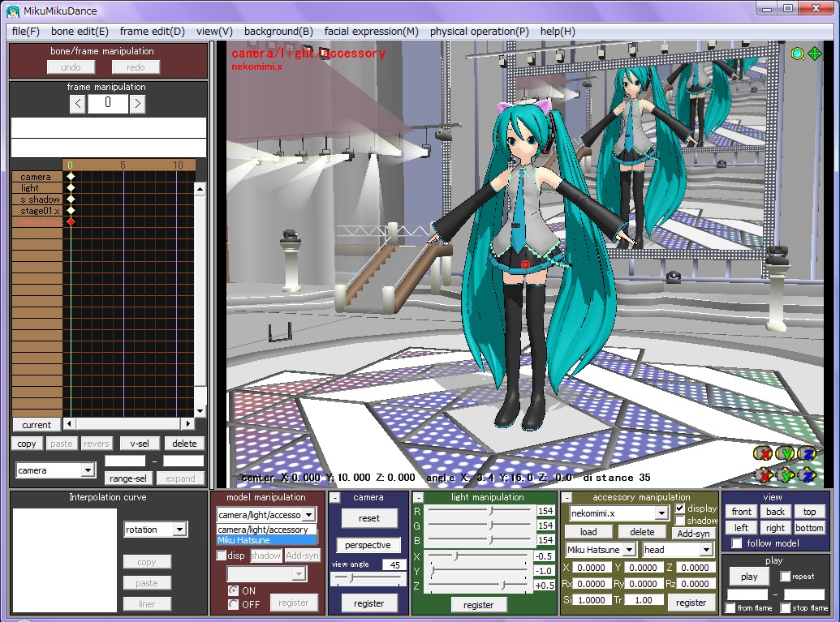Screen dimensions: 840x622
Task: Open the disabled model bone dropdown
Action: click(299, 574)
